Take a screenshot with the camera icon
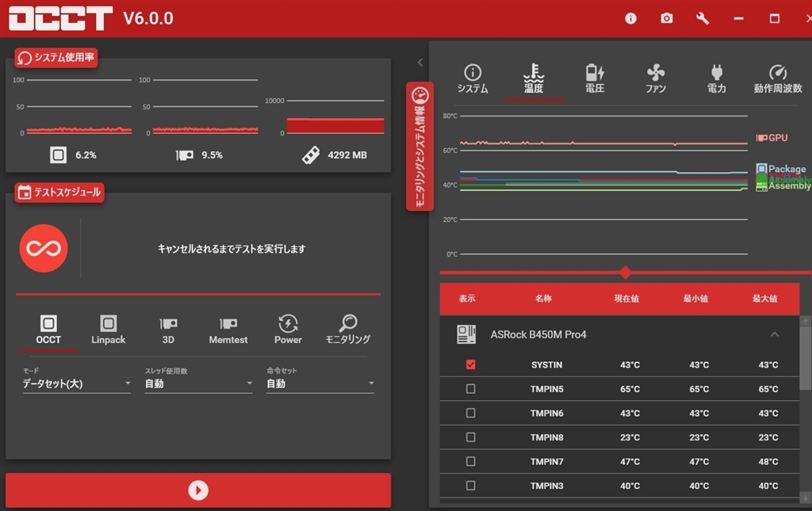The height and width of the screenshot is (511, 812). [666, 19]
